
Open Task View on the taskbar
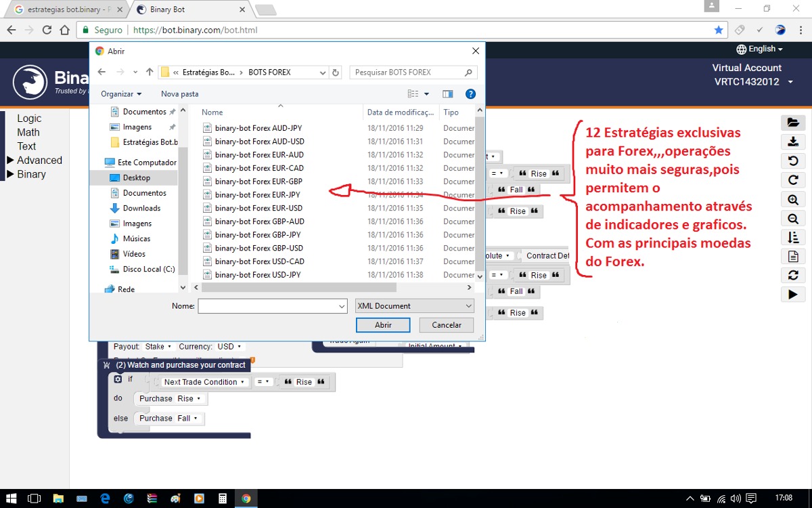click(34, 499)
